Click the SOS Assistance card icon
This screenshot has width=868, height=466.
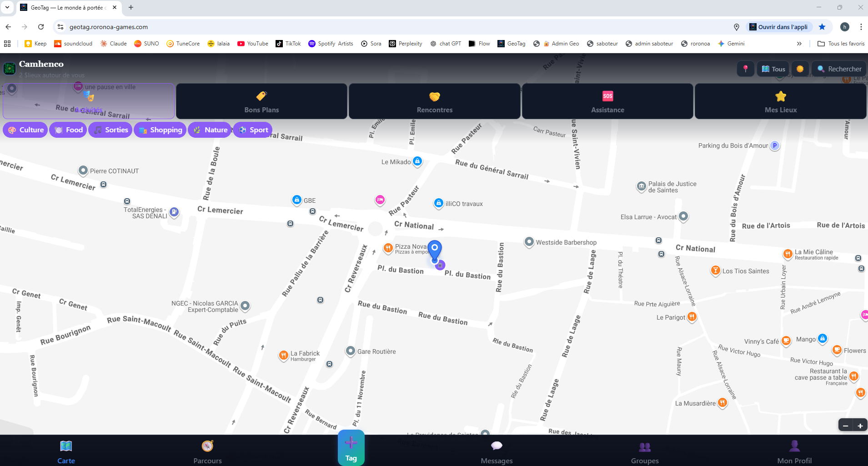point(607,96)
